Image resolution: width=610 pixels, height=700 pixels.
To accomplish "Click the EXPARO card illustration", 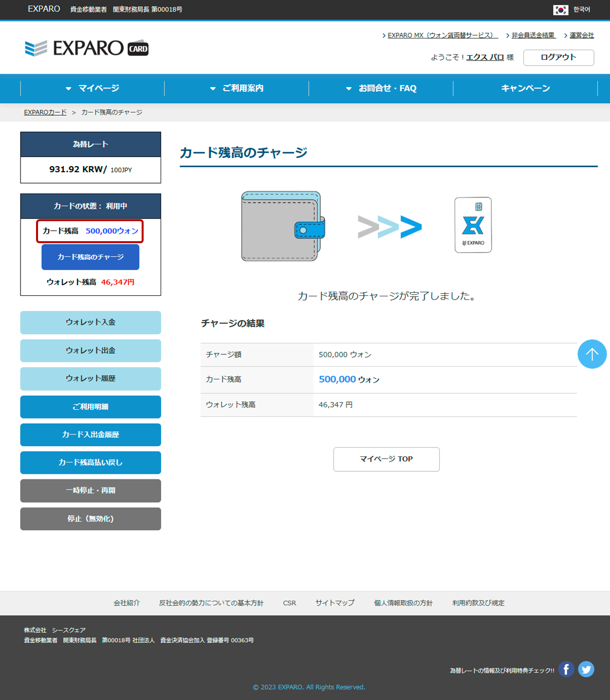I will tap(473, 225).
